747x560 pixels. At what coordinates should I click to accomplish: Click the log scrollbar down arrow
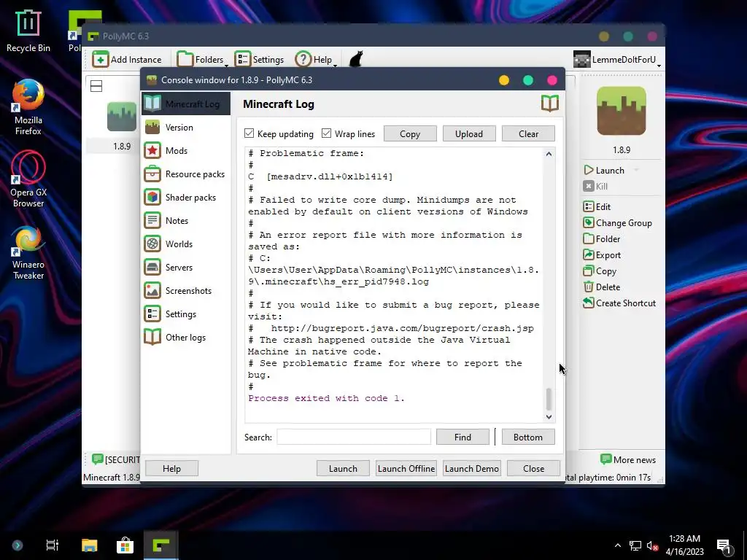click(549, 416)
